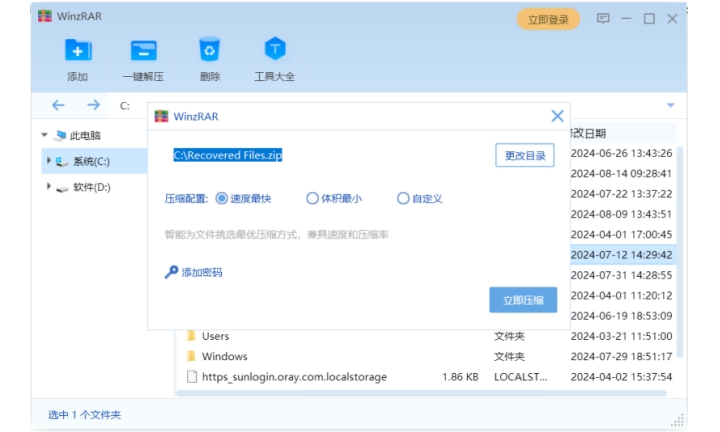The height and width of the screenshot is (432, 720).
Task: Select the 体积最小 radio option
Action: (x=312, y=198)
